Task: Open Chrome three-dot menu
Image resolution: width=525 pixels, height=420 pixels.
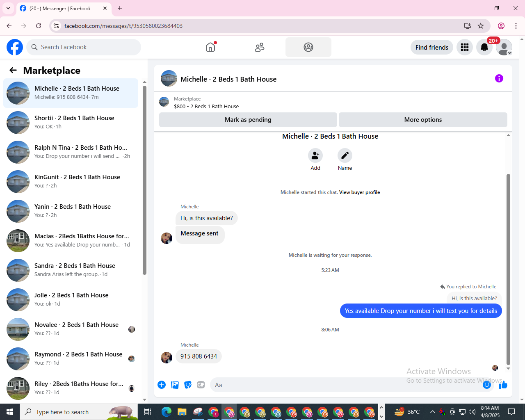Action: pos(516,26)
